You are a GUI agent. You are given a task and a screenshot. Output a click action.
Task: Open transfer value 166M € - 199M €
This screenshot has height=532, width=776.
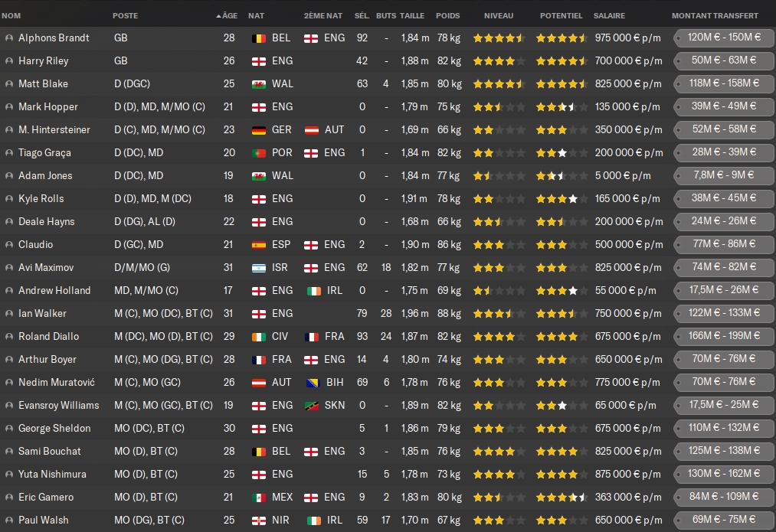(724, 336)
